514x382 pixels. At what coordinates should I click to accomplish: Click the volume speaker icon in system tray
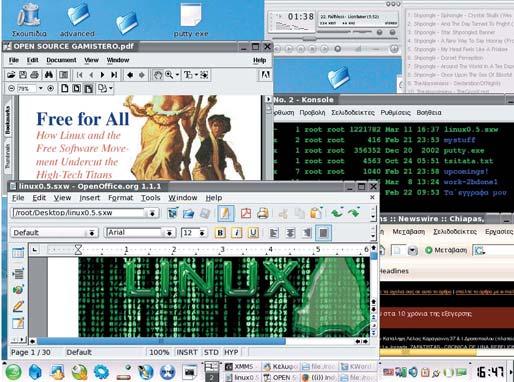click(x=414, y=371)
